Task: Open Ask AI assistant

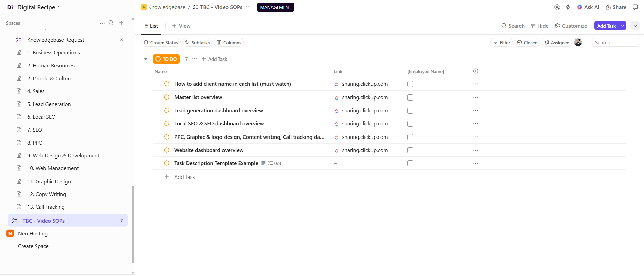Action: [588, 7]
